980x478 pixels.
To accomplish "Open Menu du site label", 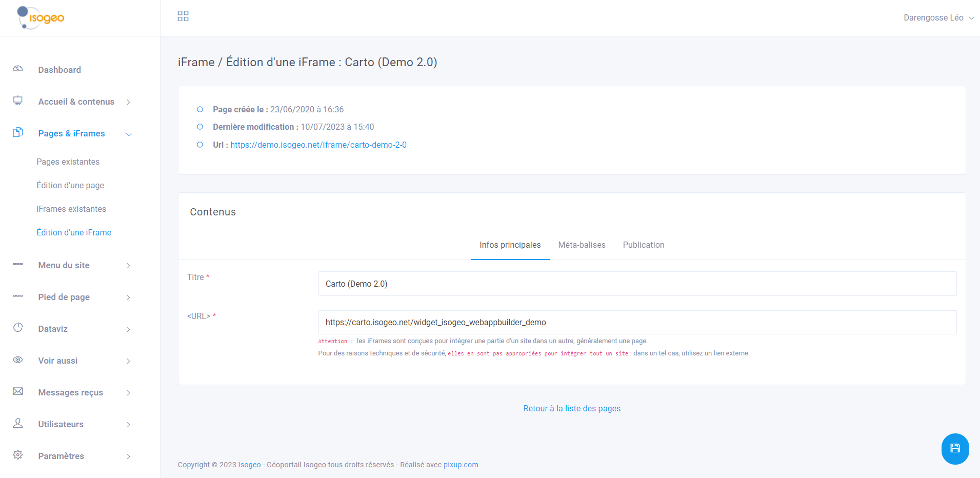I will [x=64, y=265].
